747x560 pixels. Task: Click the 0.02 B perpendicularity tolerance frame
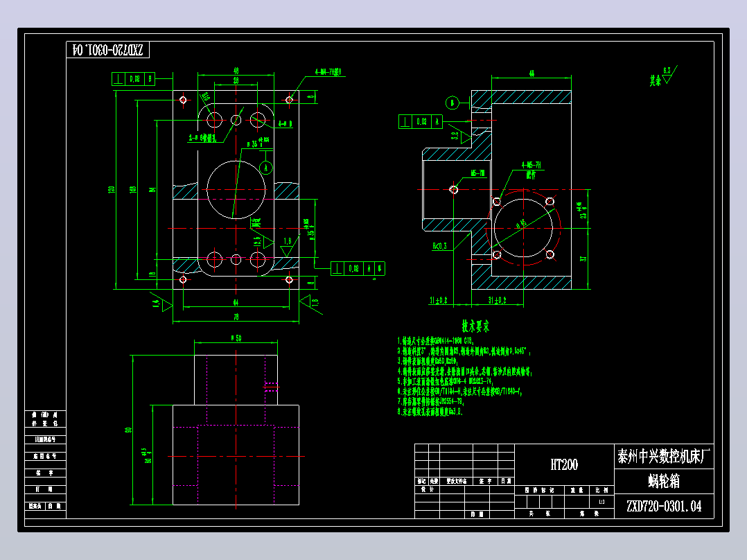pos(134,79)
